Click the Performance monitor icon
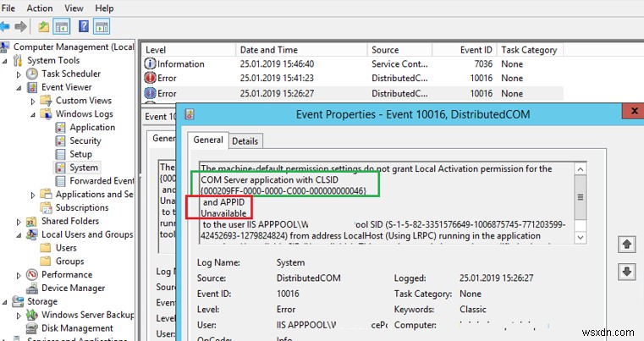This screenshot has width=644, height=341. point(32,274)
